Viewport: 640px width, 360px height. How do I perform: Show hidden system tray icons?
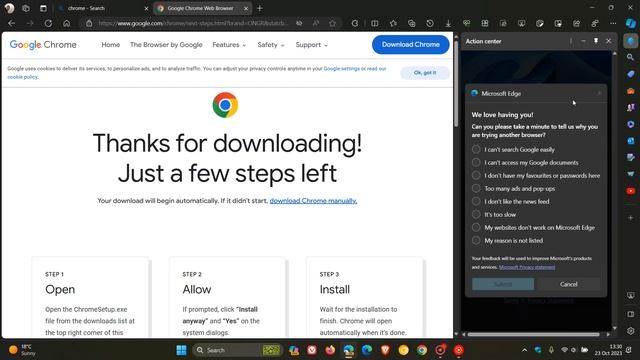pos(524,350)
